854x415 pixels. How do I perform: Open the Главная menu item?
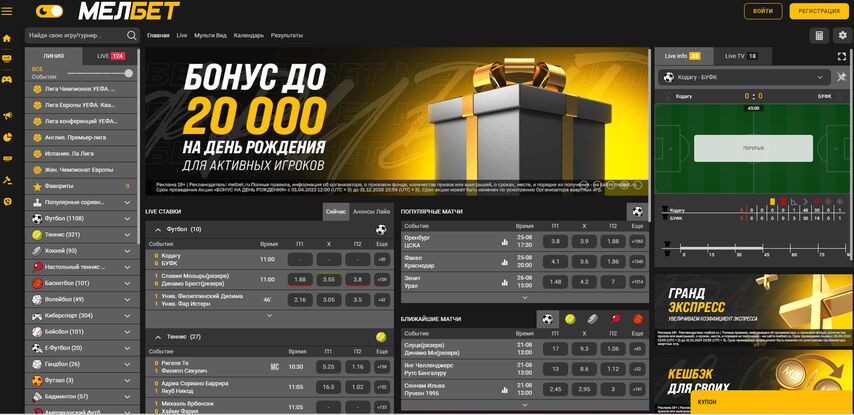coord(158,35)
